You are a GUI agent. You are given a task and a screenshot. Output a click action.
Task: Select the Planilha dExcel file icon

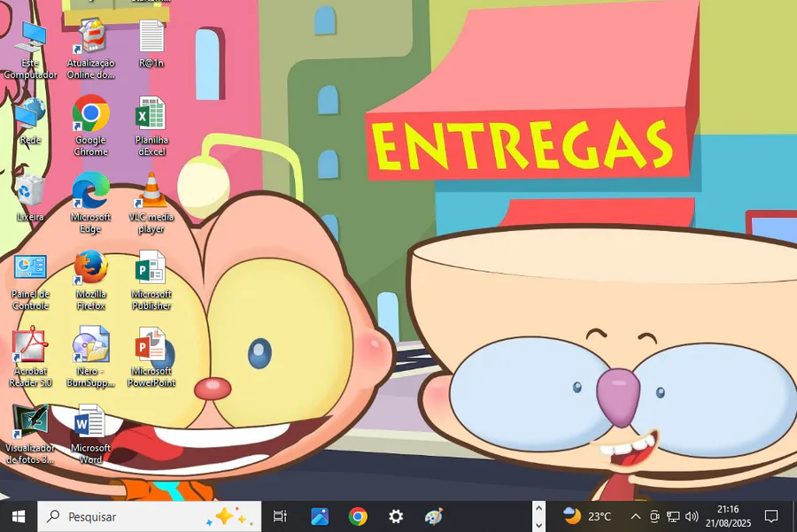click(151, 126)
